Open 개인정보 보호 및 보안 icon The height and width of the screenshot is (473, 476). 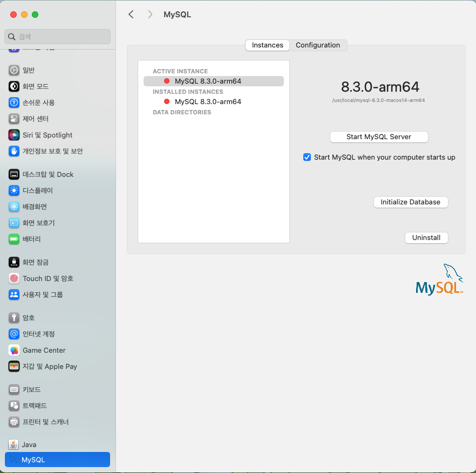tap(13, 151)
